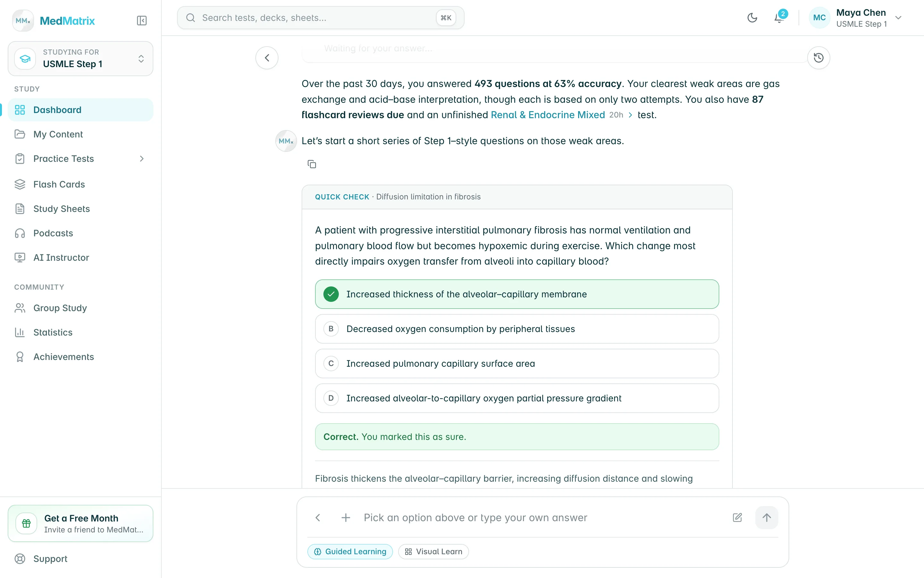Click the answer text input field

pyautogui.click(x=542, y=518)
